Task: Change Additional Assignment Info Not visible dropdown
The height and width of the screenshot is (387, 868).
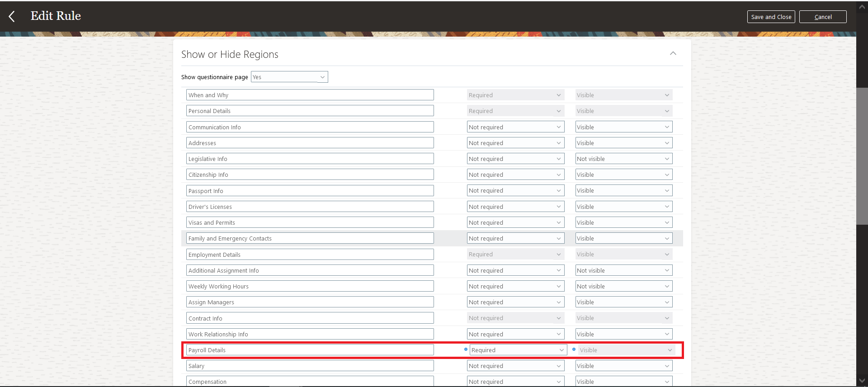Action: pos(624,270)
